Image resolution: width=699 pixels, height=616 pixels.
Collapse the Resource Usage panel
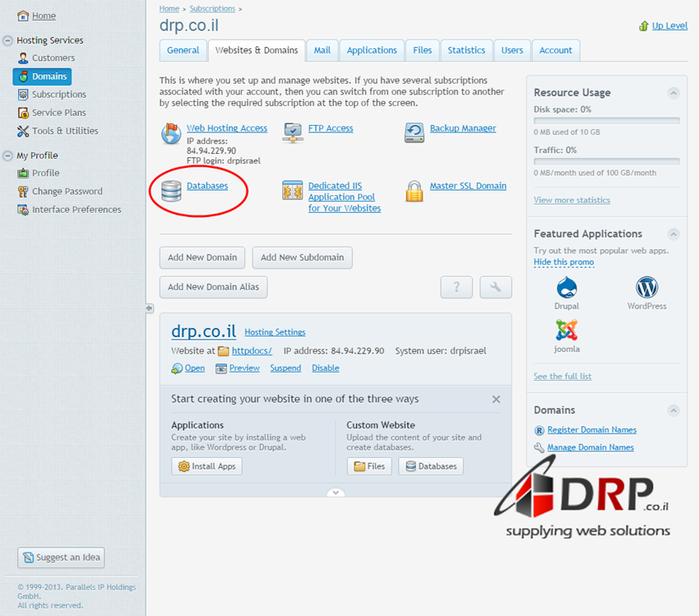coord(674,93)
